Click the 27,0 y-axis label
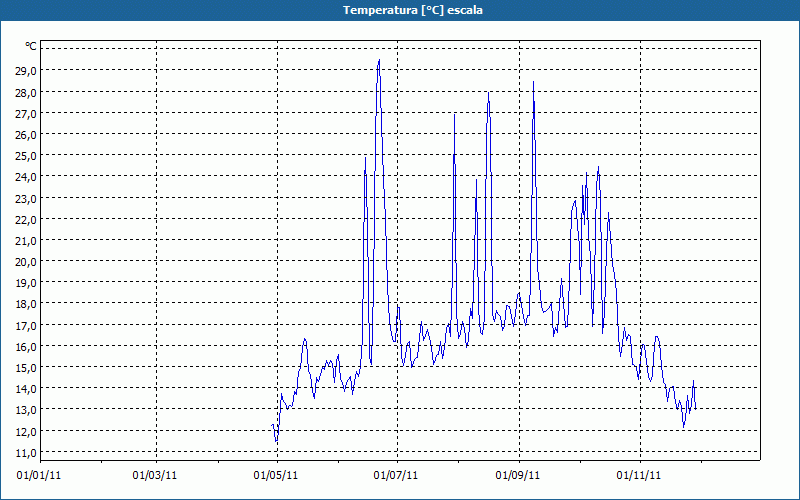Screen dimensions: 800x500 pos(26,114)
